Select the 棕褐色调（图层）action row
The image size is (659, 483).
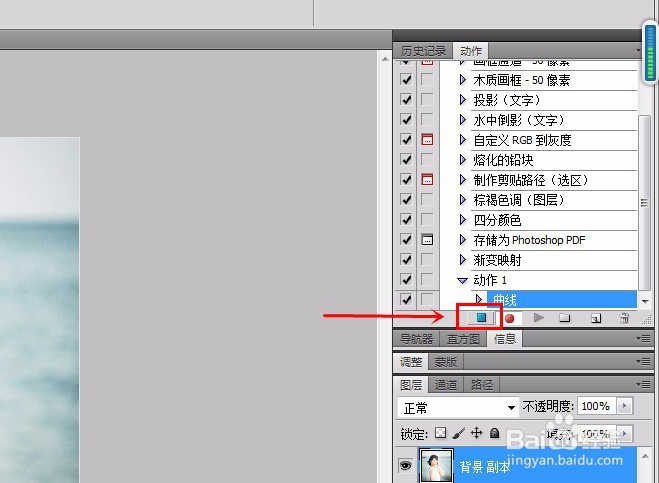tap(553, 200)
